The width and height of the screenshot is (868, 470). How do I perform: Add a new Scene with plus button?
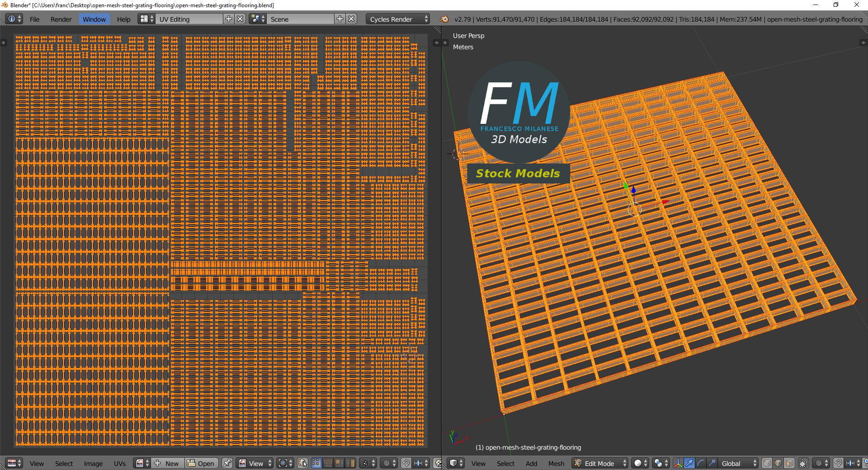340,19
